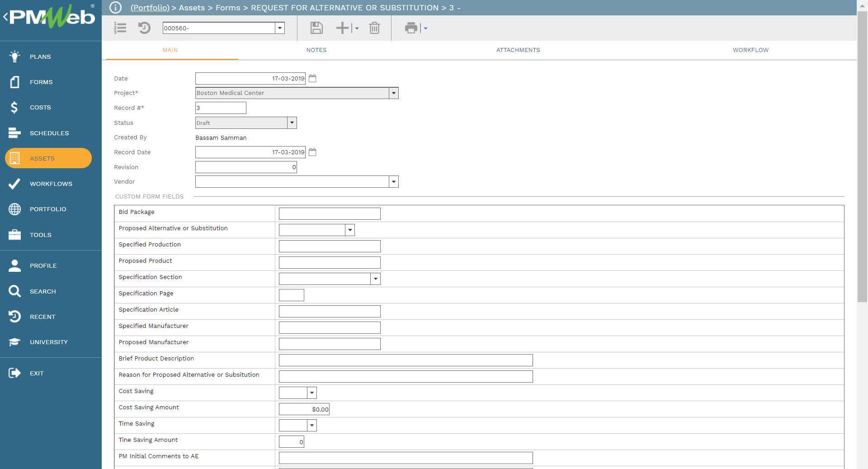The height and width of the screenshot is (469, 868).
Task: Open the Project dropdown showing Boston Medical Center
Action: click(x=393, y=93)
